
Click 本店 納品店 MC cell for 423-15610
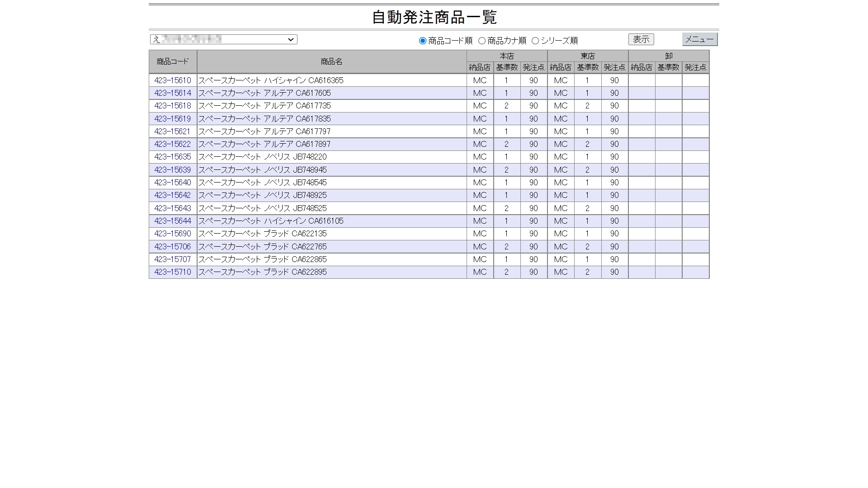click(x=480, y=80)
